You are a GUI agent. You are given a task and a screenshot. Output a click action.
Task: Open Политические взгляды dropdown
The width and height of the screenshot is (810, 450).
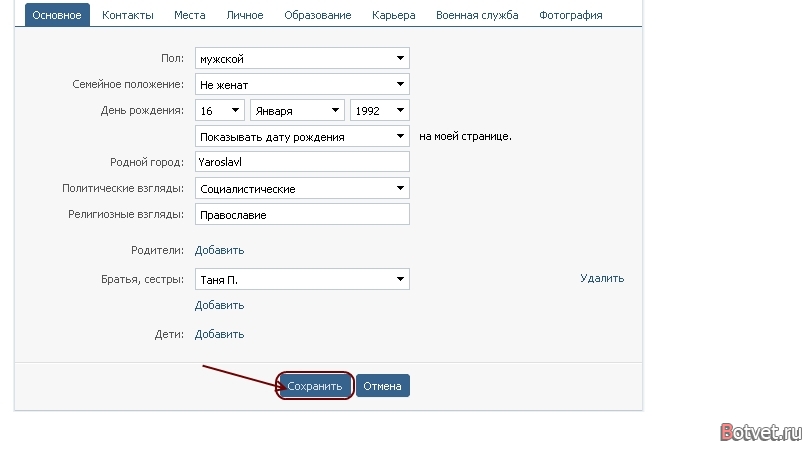302,188
